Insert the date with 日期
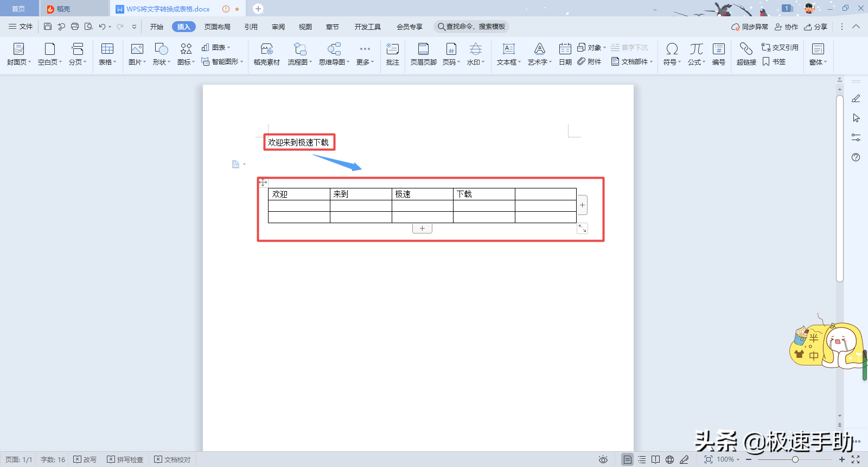Image resolution: width=868 pixels, height=467 pixels. click(565, 54)
